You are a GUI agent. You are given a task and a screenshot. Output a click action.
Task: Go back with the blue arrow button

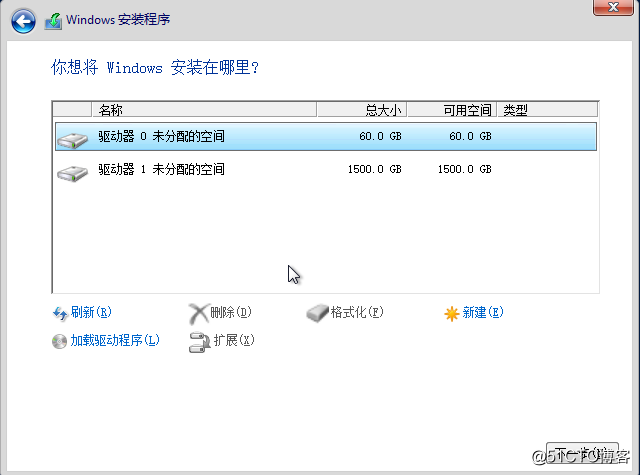pyautogui.click(x=23, y=21)
